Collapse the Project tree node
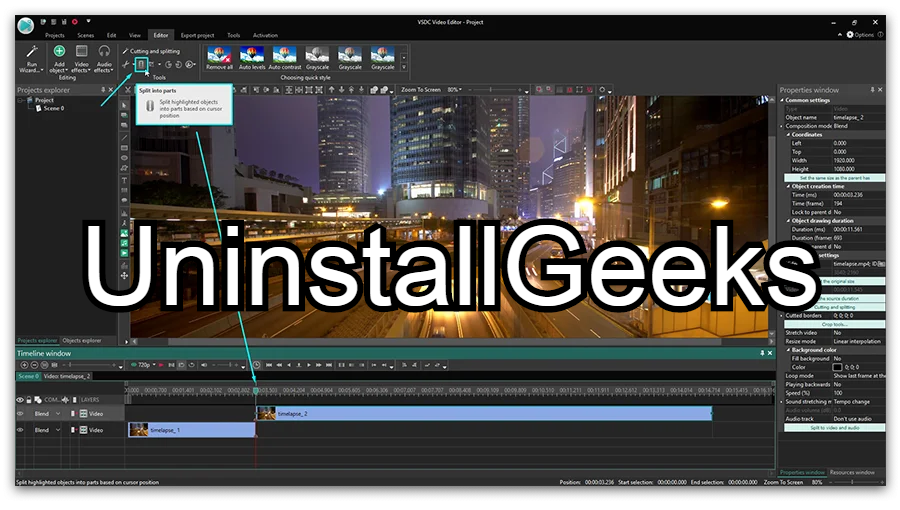The width and height of the screenshot is (900, 510). click(x=21, y=100)
